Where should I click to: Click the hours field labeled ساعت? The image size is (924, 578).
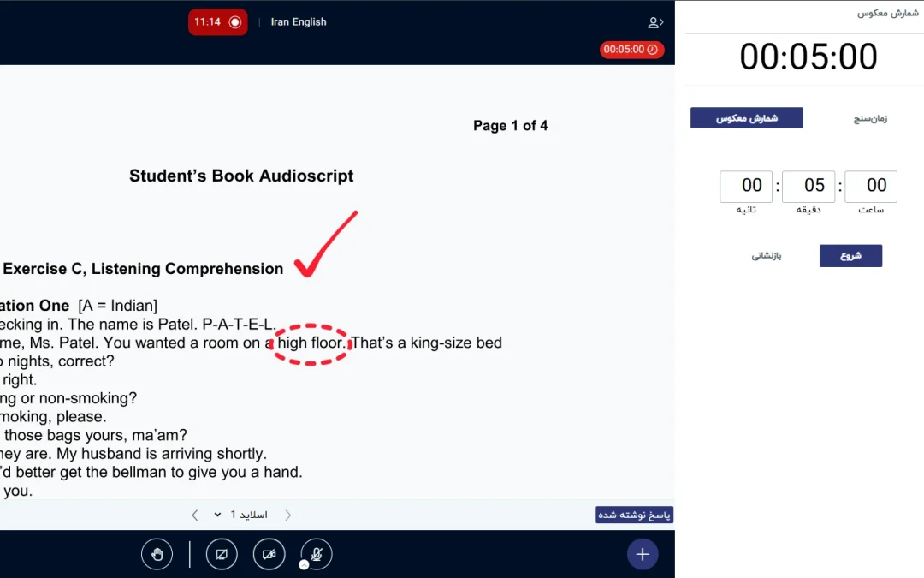click(870, 186)
